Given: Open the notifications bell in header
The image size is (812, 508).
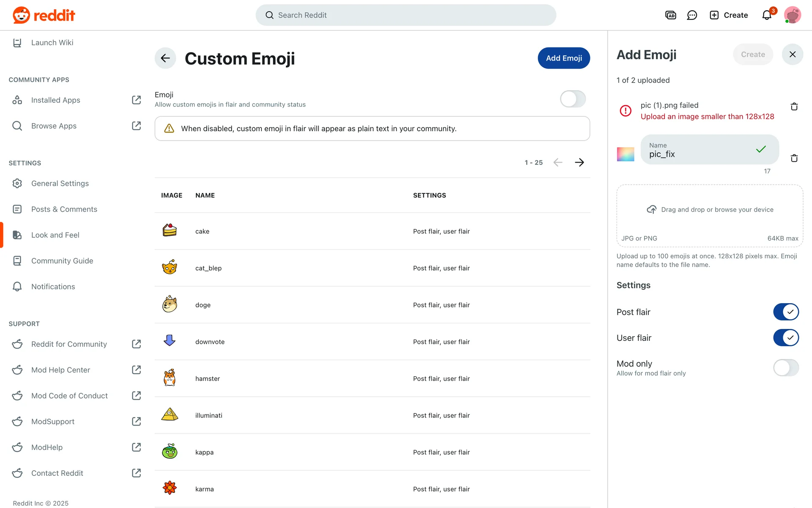Looking at the screenshot, I should pos(767,15).
